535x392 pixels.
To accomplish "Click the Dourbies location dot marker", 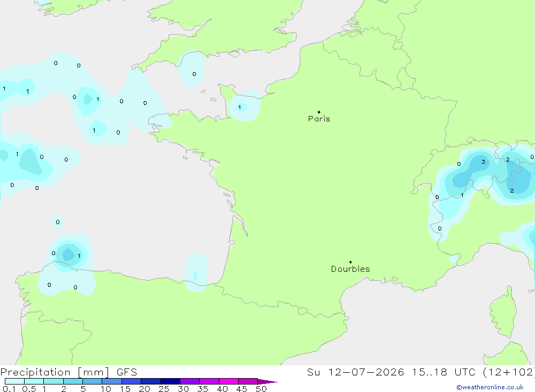I will (x=350, y=262).
